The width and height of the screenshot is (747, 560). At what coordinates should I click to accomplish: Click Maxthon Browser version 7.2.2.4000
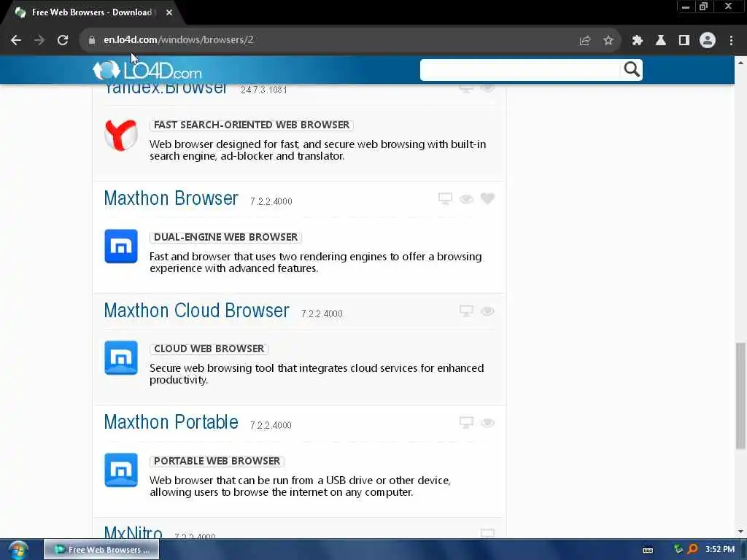(271, 201)
